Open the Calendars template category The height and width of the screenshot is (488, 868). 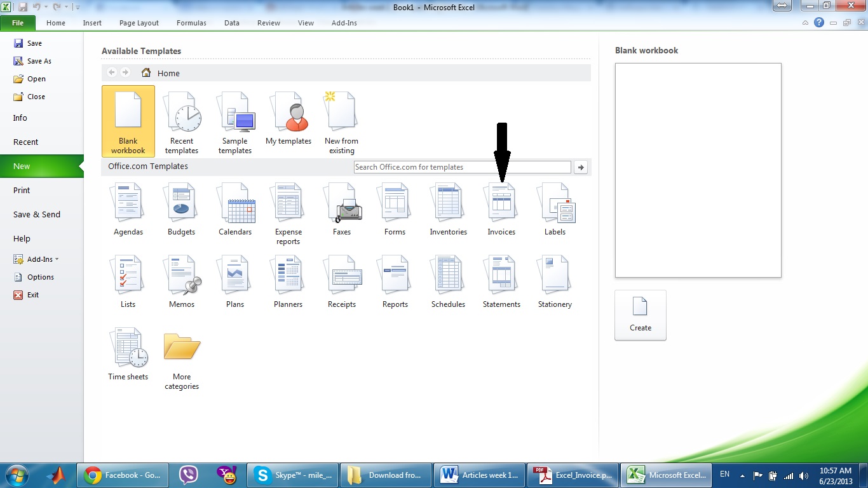[x=235, y=210]
